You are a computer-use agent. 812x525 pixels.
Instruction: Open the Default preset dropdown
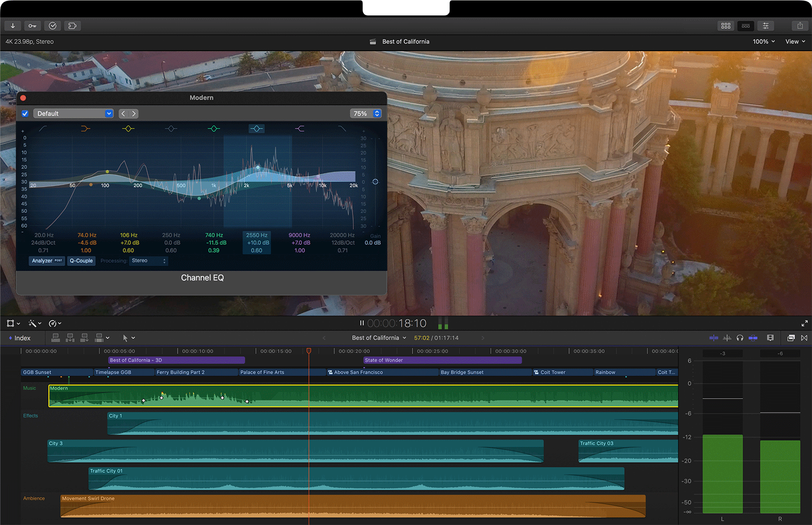pos(73,114)
